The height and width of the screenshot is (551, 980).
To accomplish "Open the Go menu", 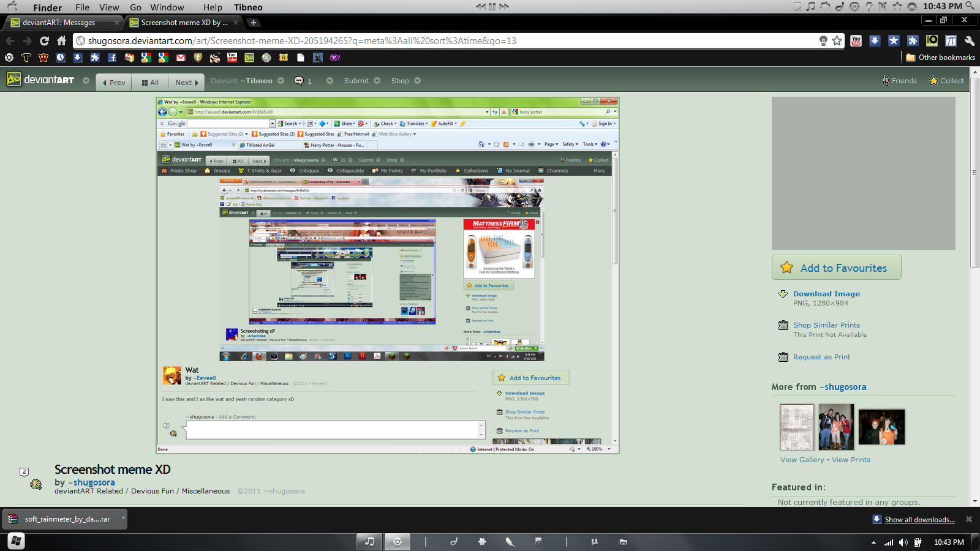I will click(x=135, y=7).
